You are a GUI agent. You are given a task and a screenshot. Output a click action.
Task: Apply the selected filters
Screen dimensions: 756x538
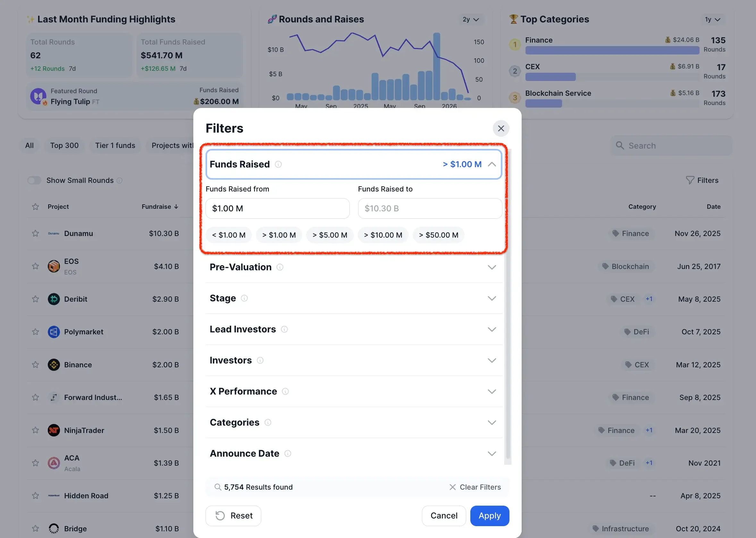[489, 516]
